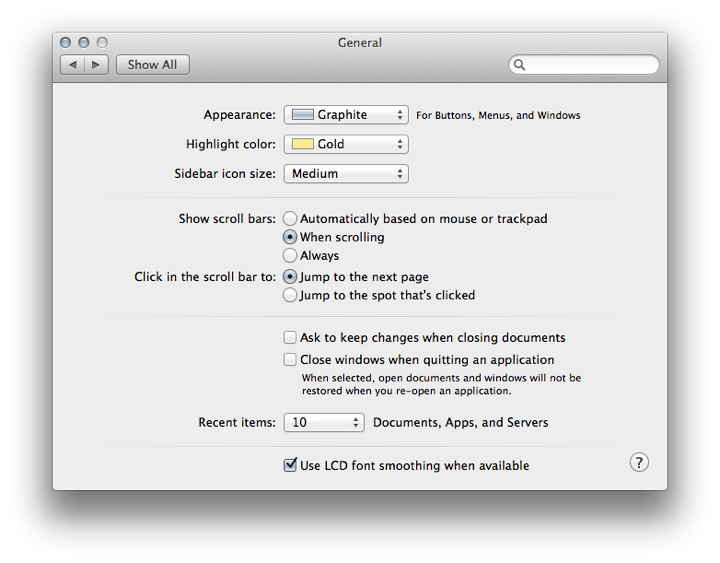Viewport: 720px width, 563px height.
Task: Click the window's red close button
Action: click(66, 43)
